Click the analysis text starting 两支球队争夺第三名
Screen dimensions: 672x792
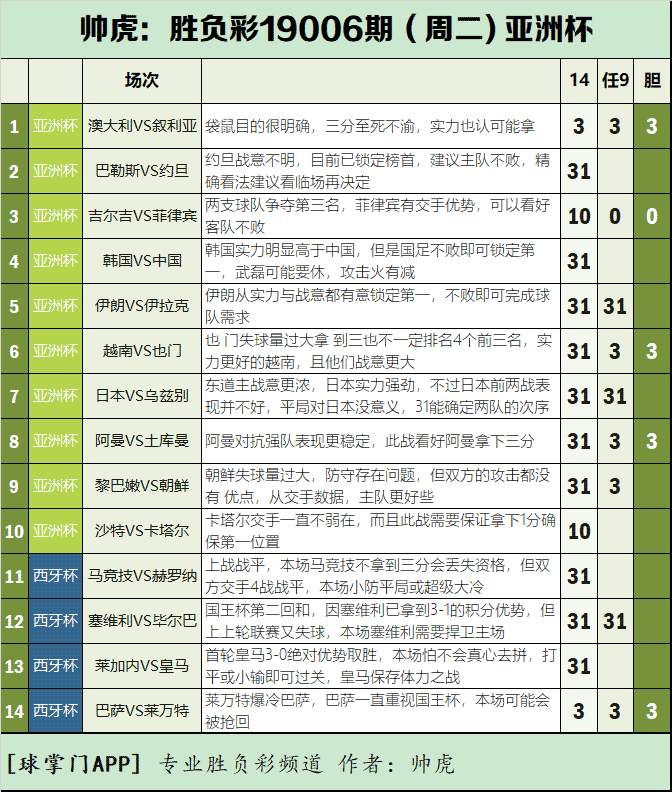coord(377,216)
